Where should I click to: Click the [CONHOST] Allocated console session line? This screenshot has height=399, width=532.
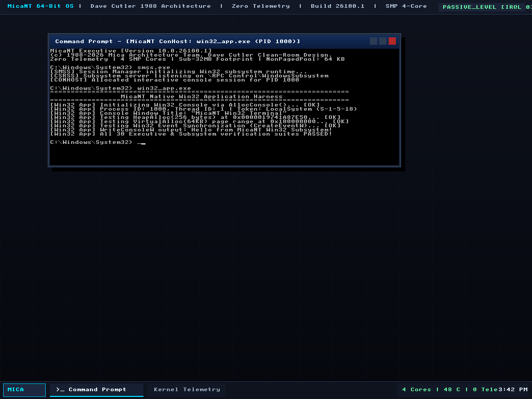coord(175,80)
